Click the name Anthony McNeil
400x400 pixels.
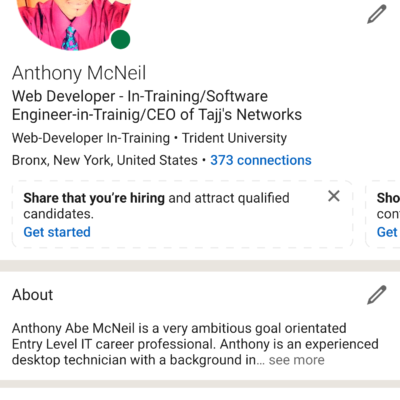tap(79, 73)
